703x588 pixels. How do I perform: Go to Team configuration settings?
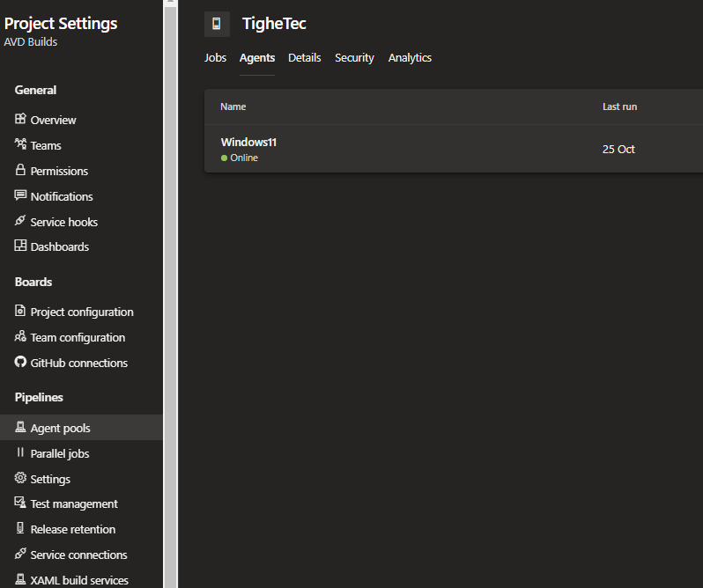[x=78, y=337]
